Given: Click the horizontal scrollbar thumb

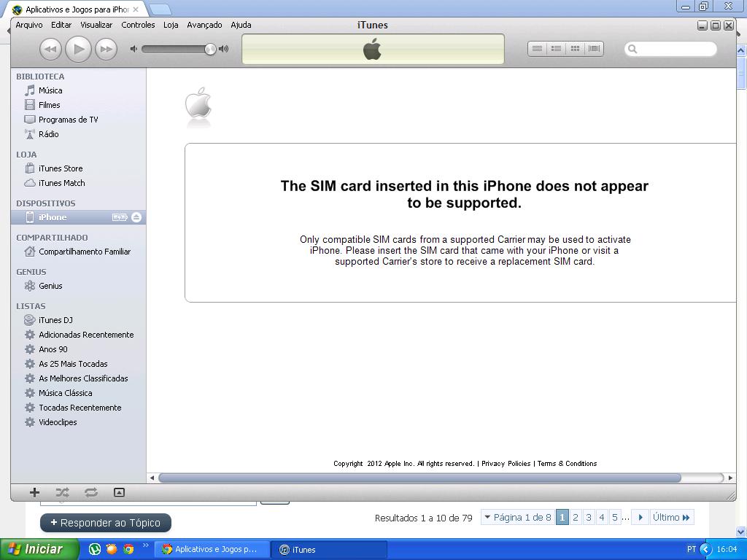Looking at the screenshot, I should pyautogui.click(x=419, y=478).
